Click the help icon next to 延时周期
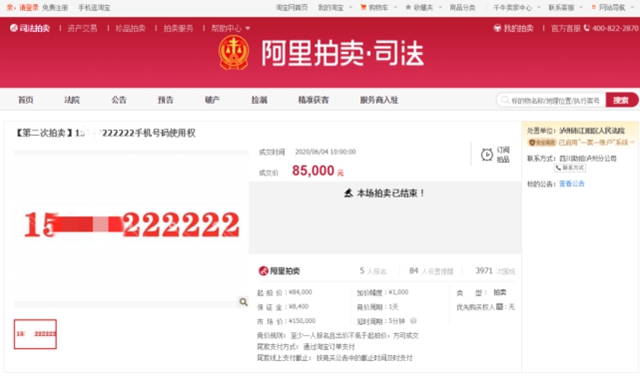The width and height of the screenshot is (640, 377). pyautogui.click(x=413, y=321)
